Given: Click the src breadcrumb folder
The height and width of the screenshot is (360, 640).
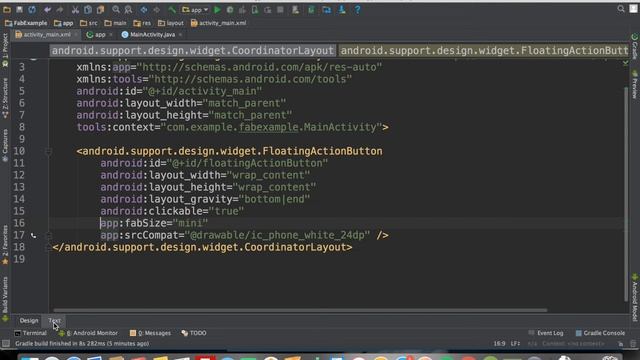Looking at the screenshot, I should 89,23.
